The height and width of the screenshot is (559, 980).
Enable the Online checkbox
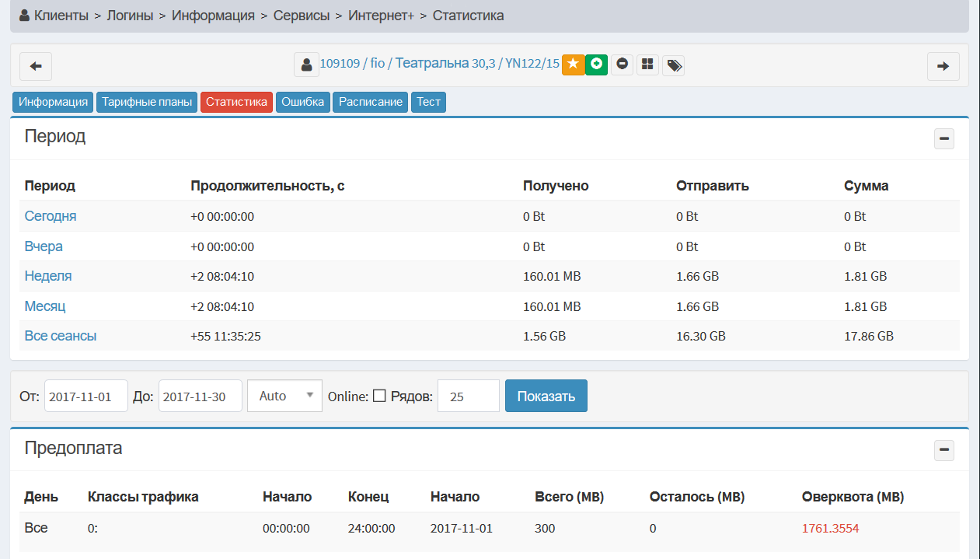click(379, 396)
